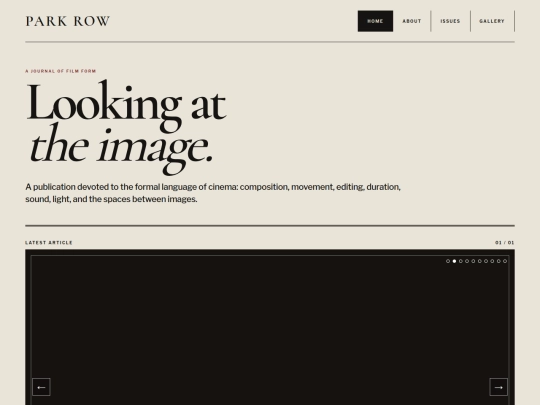The width and height of the screenshot is (540, 405).
Task: Go to the previous slide with left arrow
Action: click(x=41, y=387)
